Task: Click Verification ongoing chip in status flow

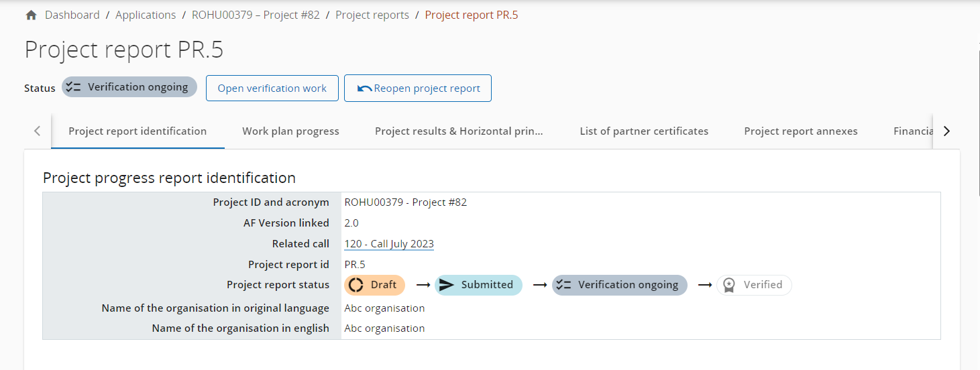Action: (619, 285)
